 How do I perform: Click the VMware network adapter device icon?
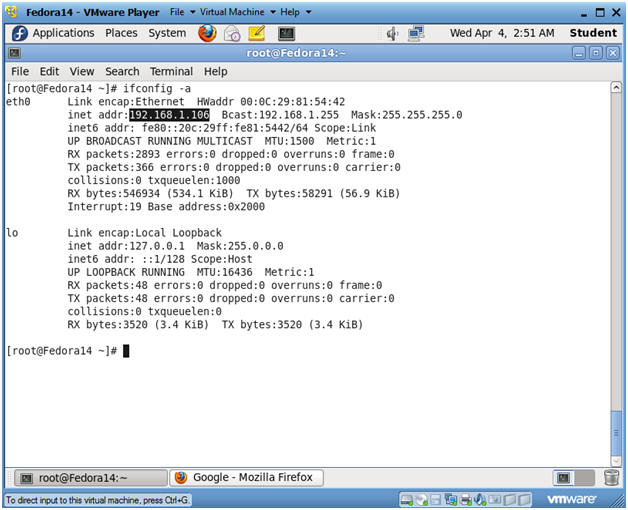point(451,500)
